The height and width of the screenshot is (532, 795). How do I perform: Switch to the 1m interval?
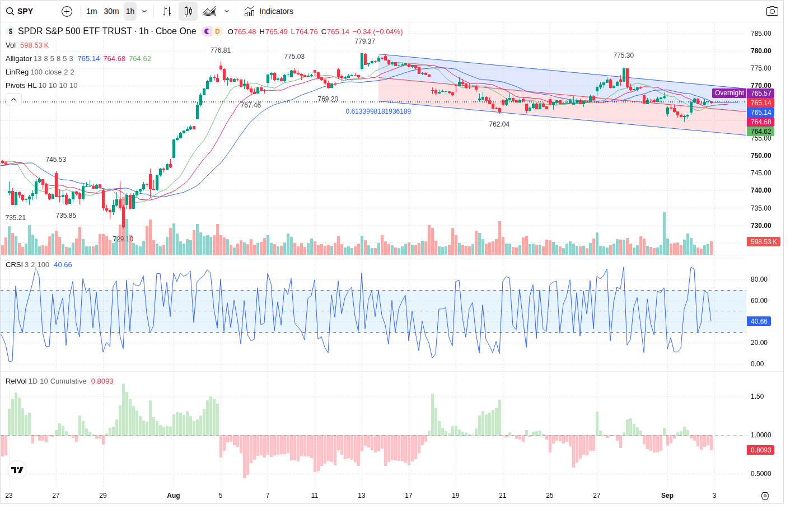pyautogui.click(x=92, y=11)
